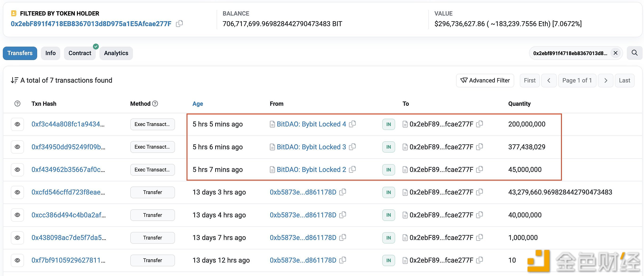The height and width of the screenshot is (276, 644).
Task: Copy From address in 13 days 3 hrs row
Action: 343,192
